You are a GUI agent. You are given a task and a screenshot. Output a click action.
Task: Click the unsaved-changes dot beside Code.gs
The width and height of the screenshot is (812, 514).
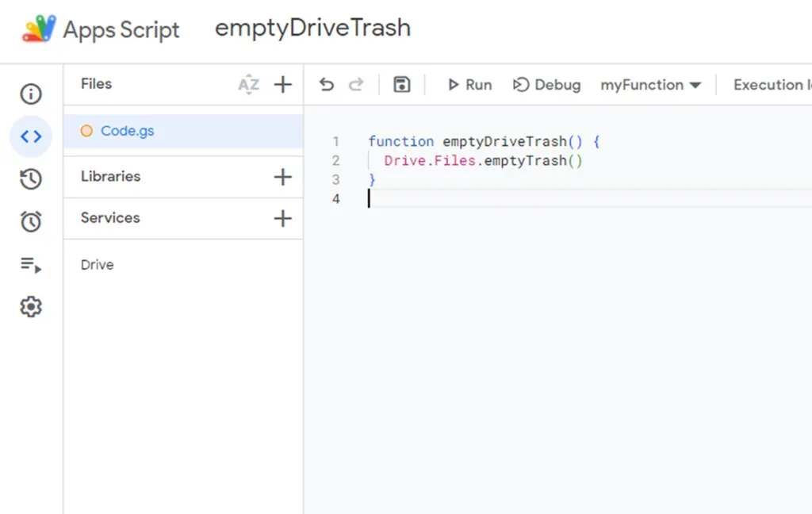coord(86,131)
